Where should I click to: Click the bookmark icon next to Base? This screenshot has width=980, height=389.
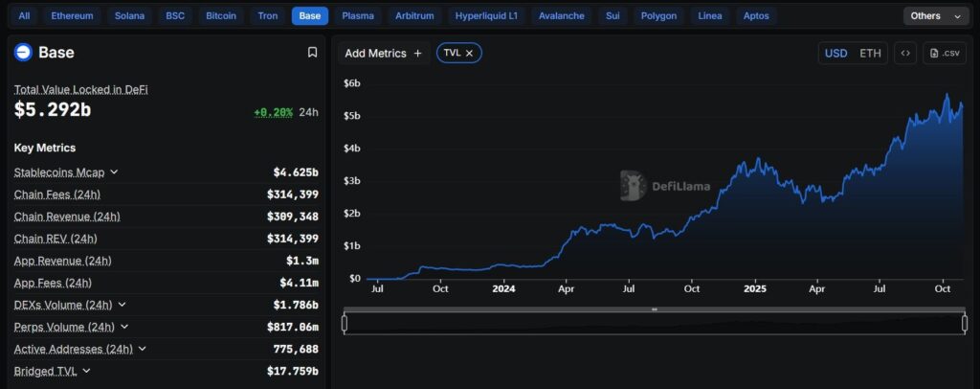pos(312,53)
